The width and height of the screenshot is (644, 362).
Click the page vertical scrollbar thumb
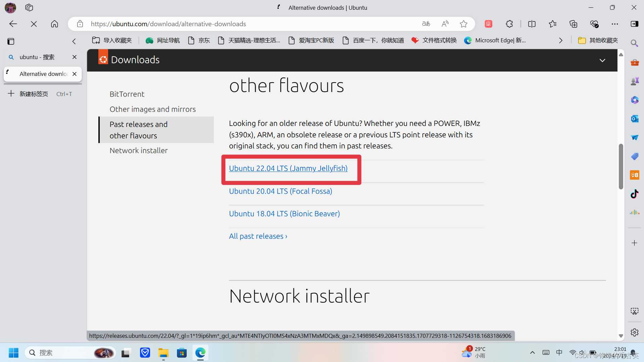(621, 166)
